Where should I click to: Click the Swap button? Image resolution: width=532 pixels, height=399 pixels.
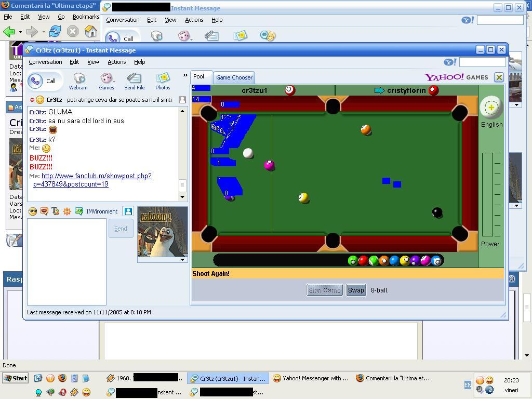point(356,290)
